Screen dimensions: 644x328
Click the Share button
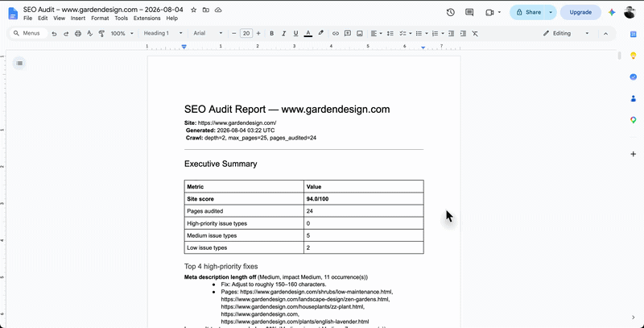pyautogui.click(x=528, y=12)
